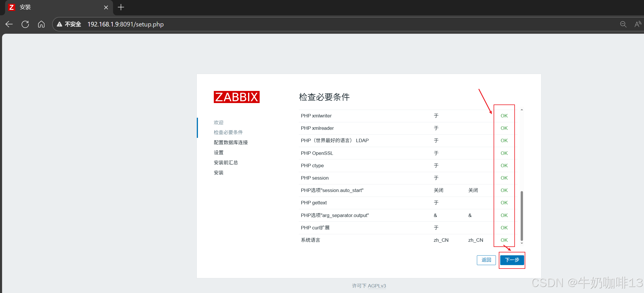
Task: Click the 不安全 security label
Action: click(x=73, y=24)
